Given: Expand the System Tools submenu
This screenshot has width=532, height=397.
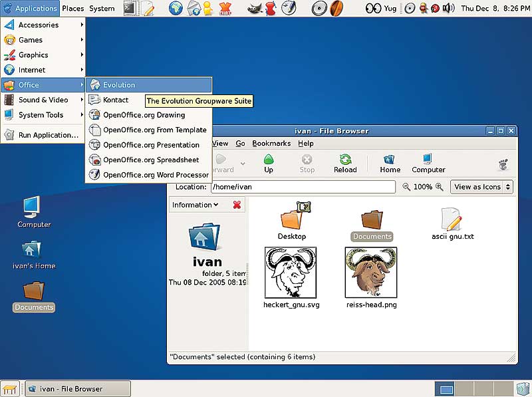Looking at the screenshot, I should [x=43, y=114].
